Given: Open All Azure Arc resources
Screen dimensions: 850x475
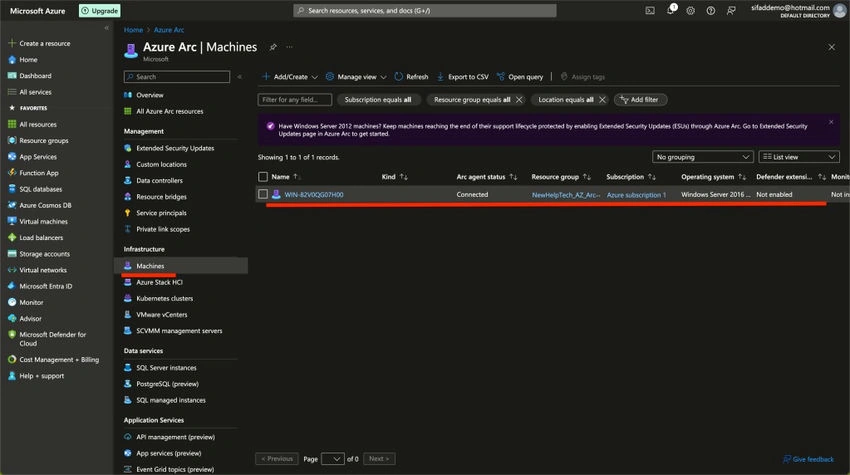Looking at the screenshot, I should tap(170, 111).
